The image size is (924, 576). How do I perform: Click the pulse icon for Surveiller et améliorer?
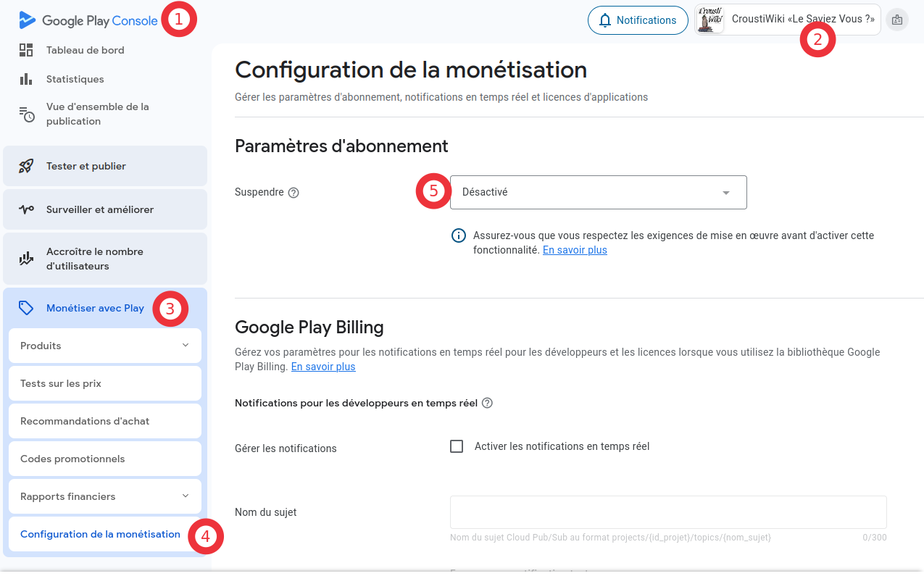(26, 209)
